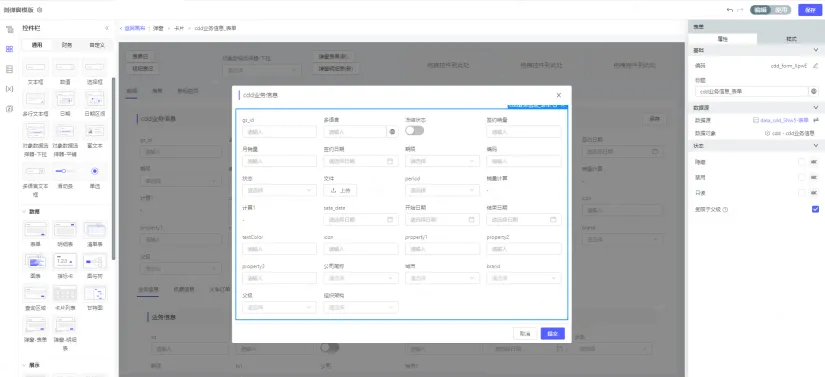Collapse the 数据 group in widget panel
This screenshot has height=377, width=825.
point(24,211)
